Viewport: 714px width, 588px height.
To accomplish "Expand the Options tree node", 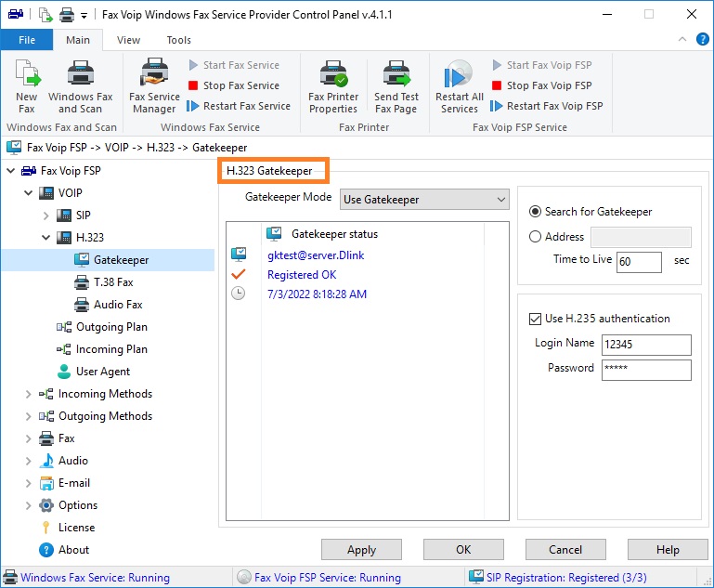I will 28,505.
